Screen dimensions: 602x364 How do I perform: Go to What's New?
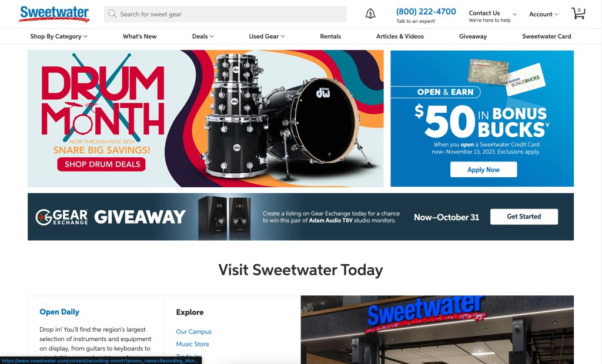pyautogui.click(x=140, y=36)
